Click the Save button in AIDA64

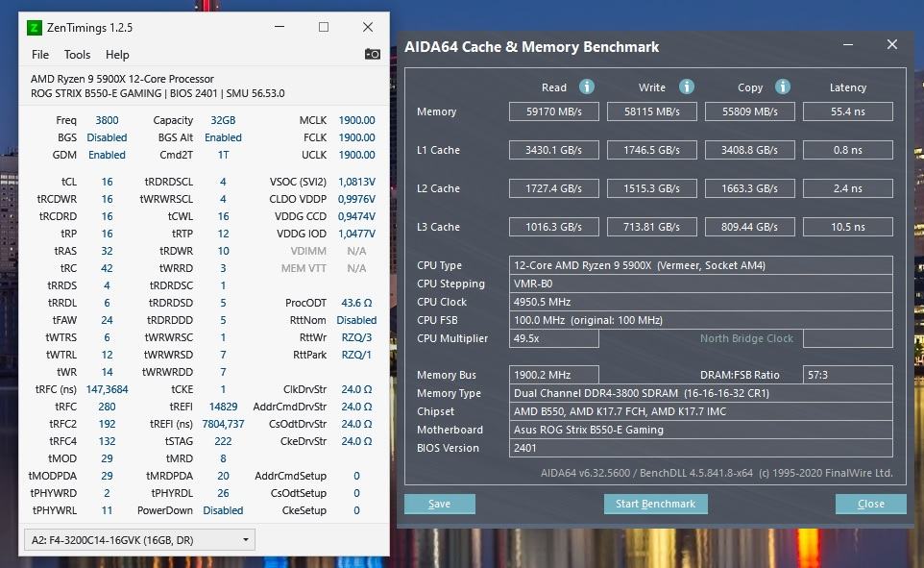click(440, 504)
